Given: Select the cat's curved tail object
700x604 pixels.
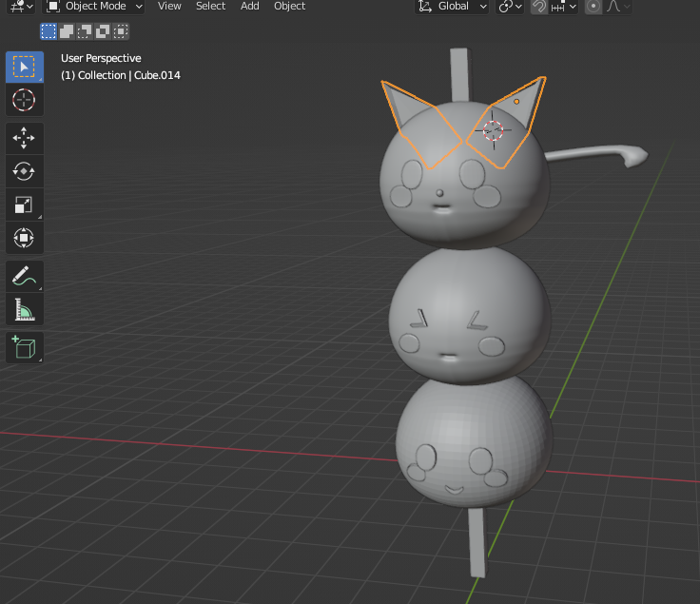Looking at the screenshot, I should (598, 155).
